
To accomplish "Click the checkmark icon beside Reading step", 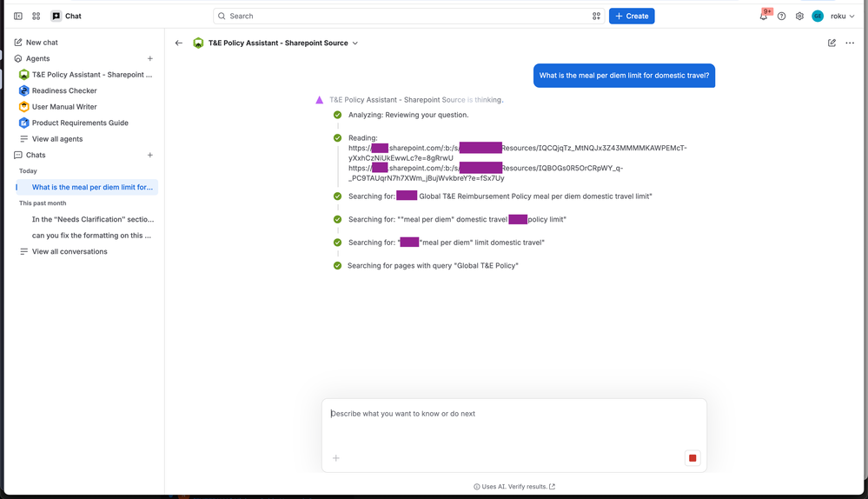I will pos(338,138).
